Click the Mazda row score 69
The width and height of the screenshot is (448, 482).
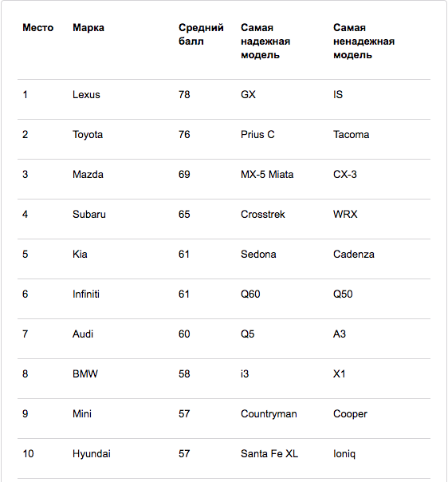click(x=184, y=174)
